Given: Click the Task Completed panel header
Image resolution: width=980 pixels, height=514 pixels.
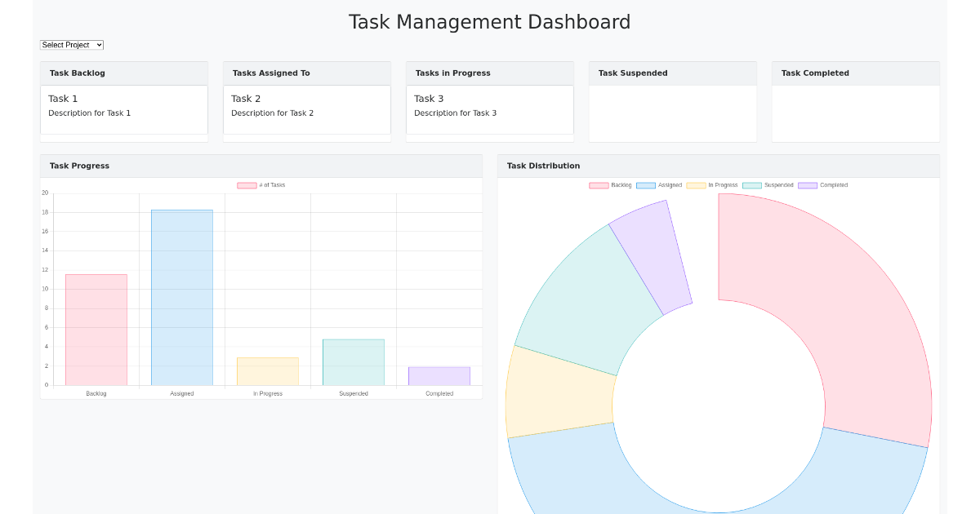Looking at the screenshot, I should pos(816,73).
